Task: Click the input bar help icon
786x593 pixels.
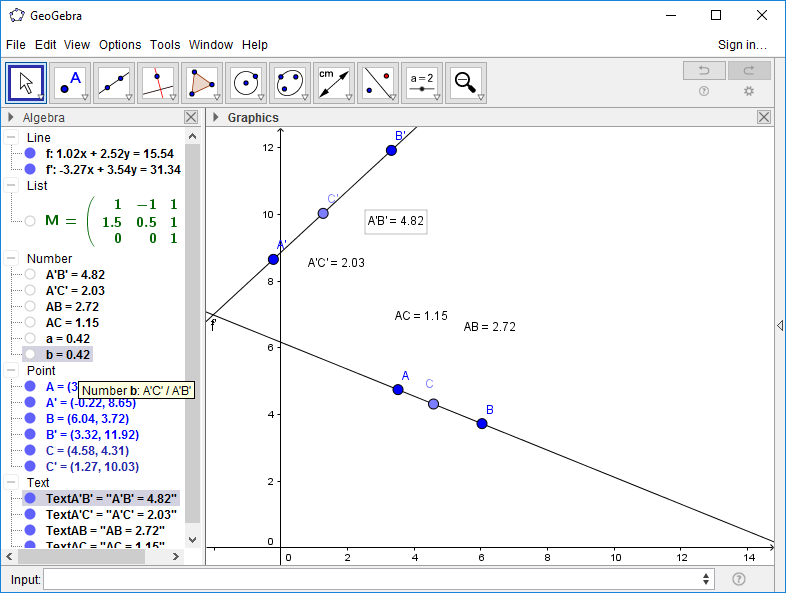Action: coord(738,579)
